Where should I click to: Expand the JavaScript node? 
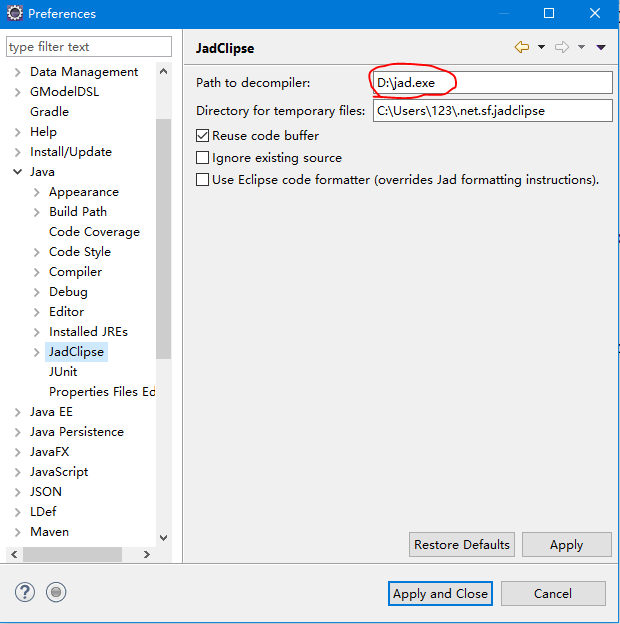18,472
